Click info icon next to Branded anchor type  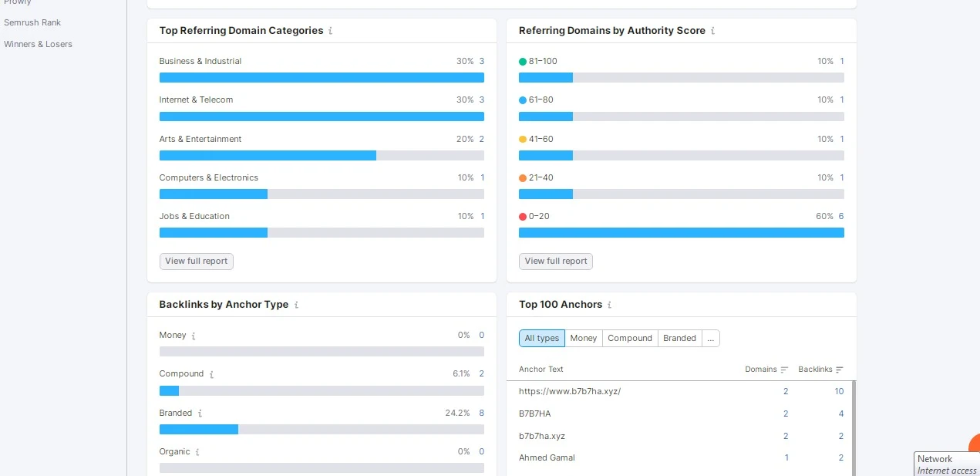click(x=200, y=414)
